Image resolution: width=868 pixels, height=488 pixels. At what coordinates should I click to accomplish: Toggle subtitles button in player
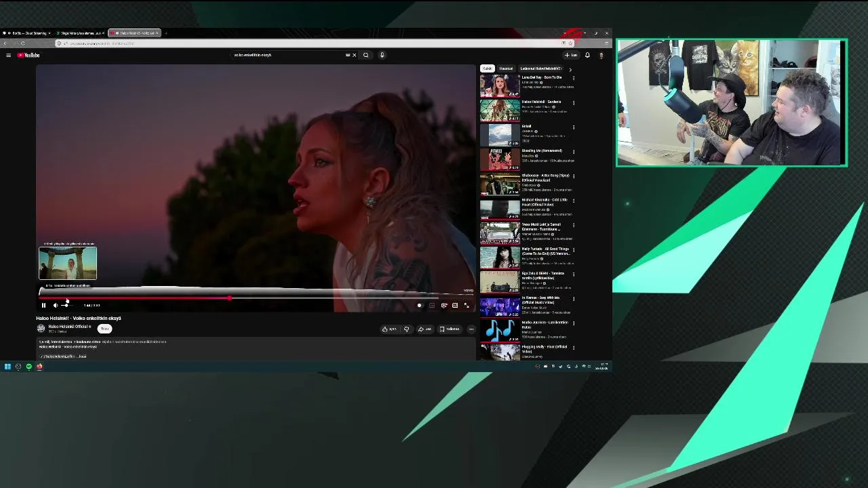[x=432, y=305]
